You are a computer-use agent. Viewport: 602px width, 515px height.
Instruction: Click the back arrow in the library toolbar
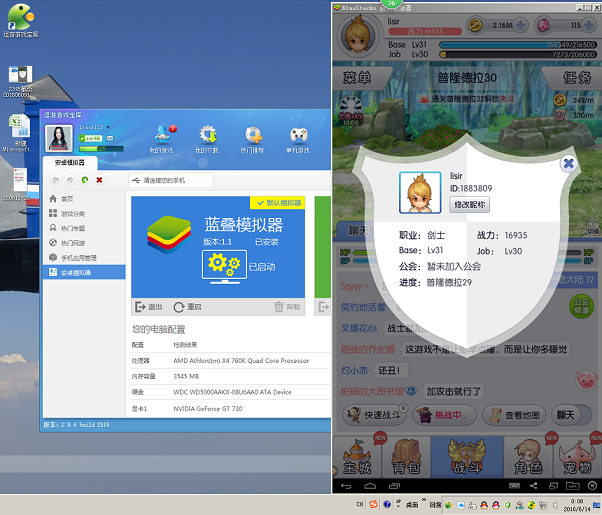(x=56, y=180)
